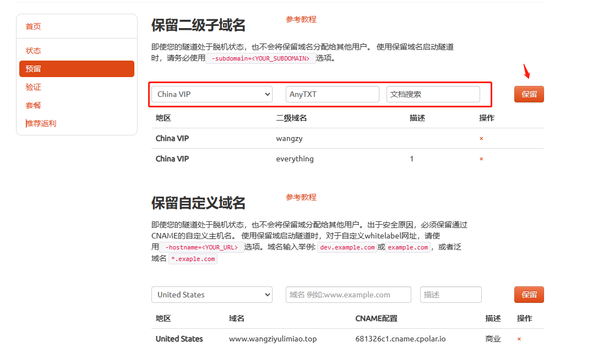Focus the 描述 field for custom domain

451,295
